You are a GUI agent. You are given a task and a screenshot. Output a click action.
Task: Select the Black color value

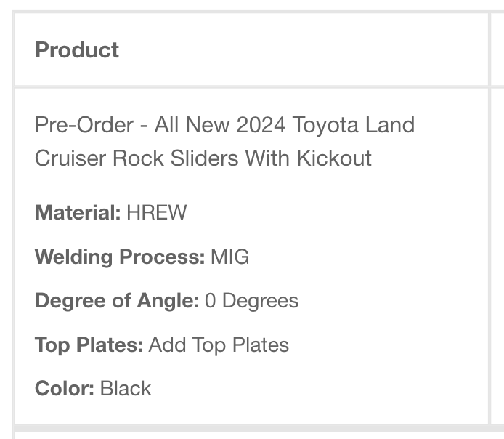point(126,388)
